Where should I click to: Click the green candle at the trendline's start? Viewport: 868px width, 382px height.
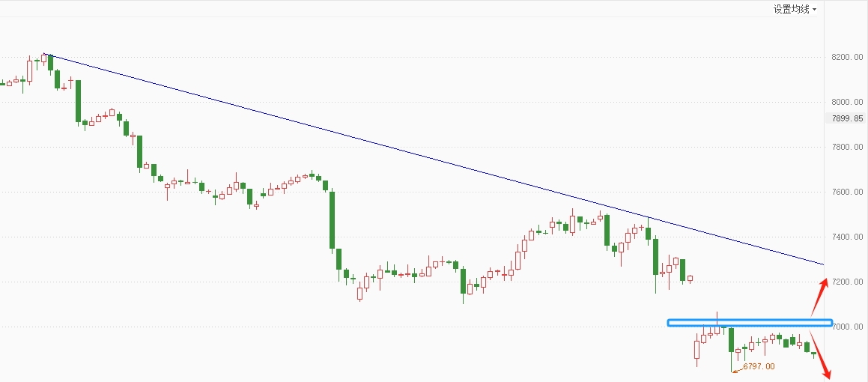(x=51, y=63)
